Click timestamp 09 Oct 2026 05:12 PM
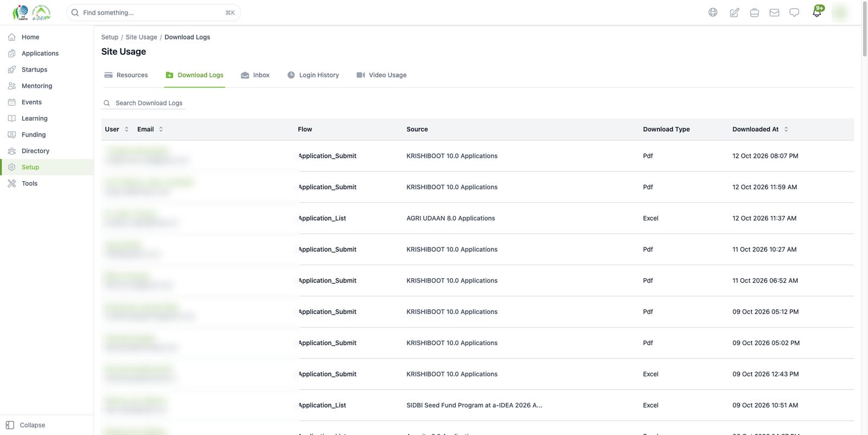This screenshot has height=435, width=868. (x=765, y=312)
